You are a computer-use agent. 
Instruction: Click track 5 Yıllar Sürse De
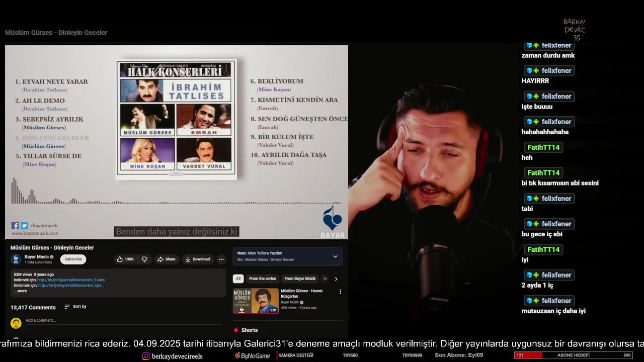[48, 156]
